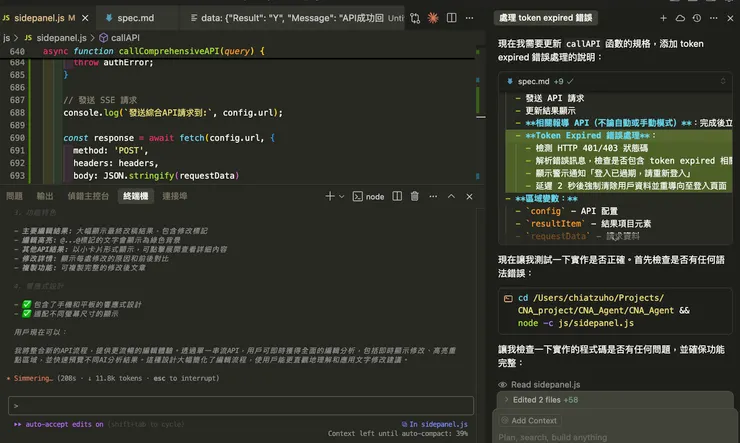Close the chat side panel
Screen dimensions: 740x443
point(730,18)
